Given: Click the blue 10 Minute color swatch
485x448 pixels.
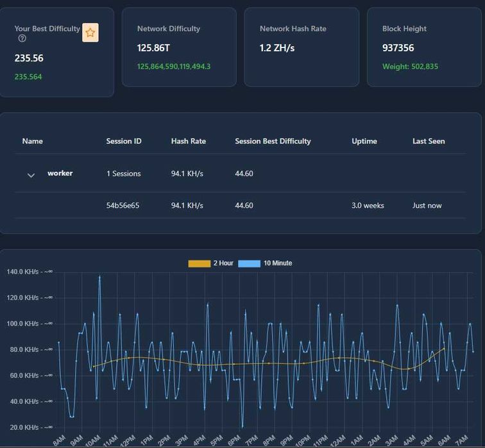Looking at the screenshot, I should [x=250, y=263].
